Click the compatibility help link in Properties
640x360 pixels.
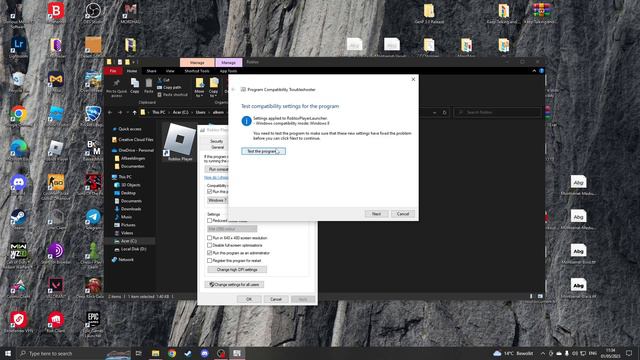click(x=216, y=178)
